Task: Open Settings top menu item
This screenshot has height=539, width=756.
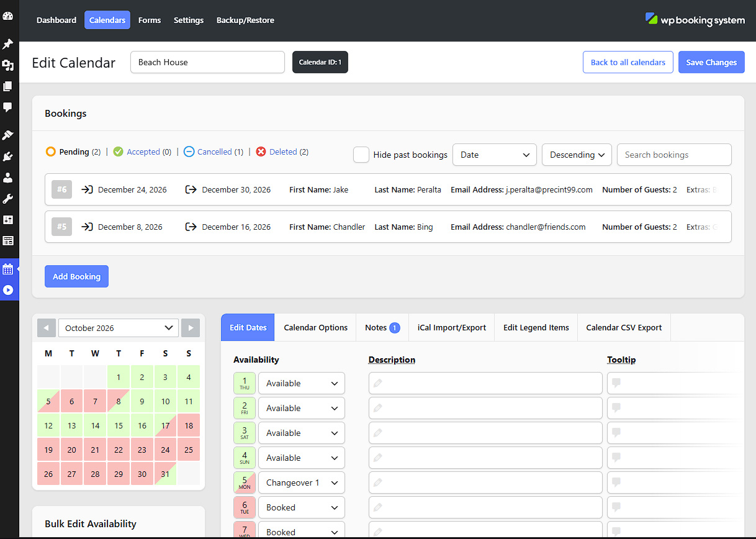Action: [x=189, y=20]
